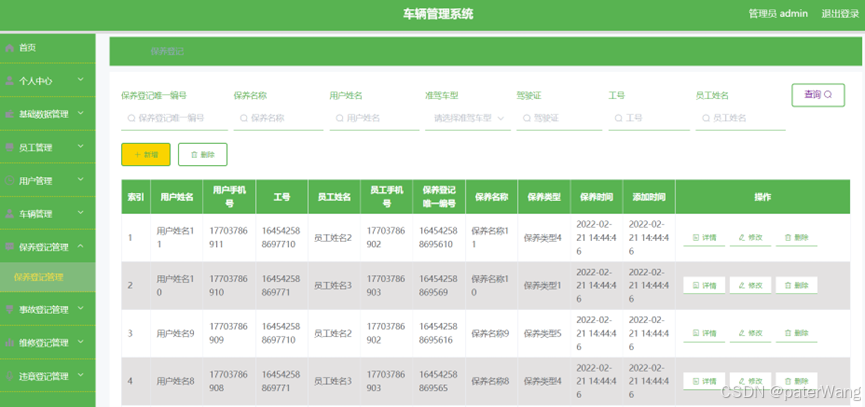
Task: Open the 事故登记管理 menu label
Action: pos(44,309)
